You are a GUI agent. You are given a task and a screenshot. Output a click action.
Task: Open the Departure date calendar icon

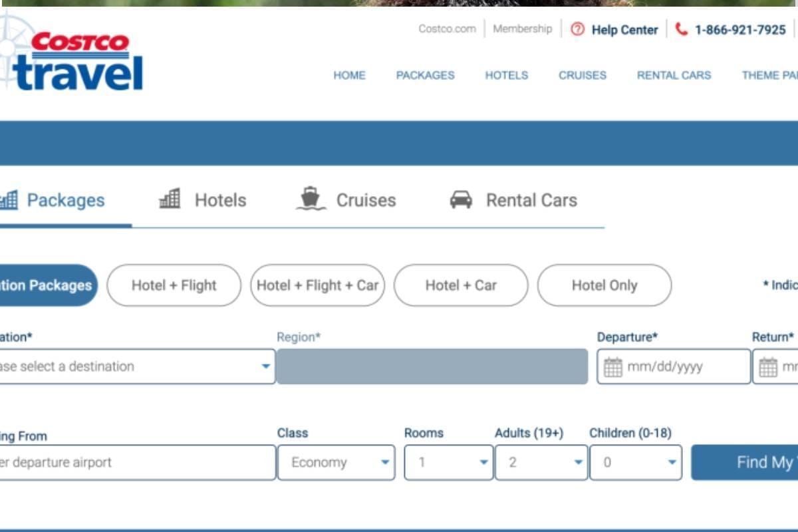pyautogui.click(x=612, y=367)
